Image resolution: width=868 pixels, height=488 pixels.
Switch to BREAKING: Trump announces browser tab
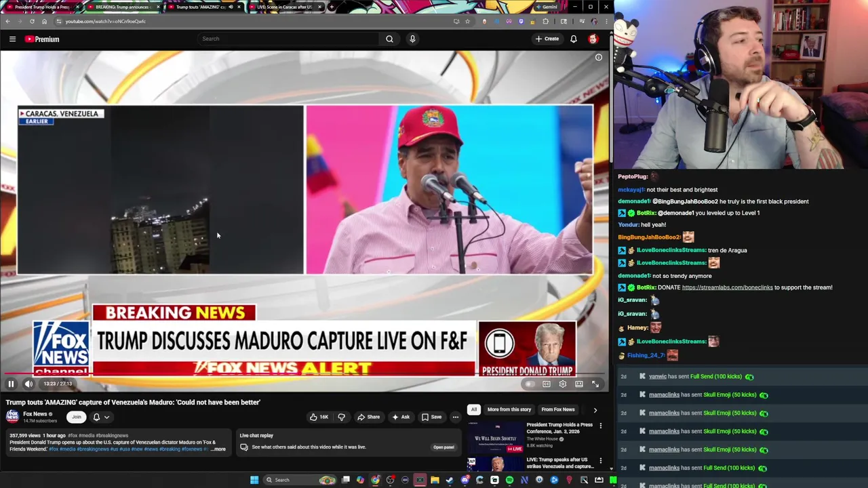point(123,7)
